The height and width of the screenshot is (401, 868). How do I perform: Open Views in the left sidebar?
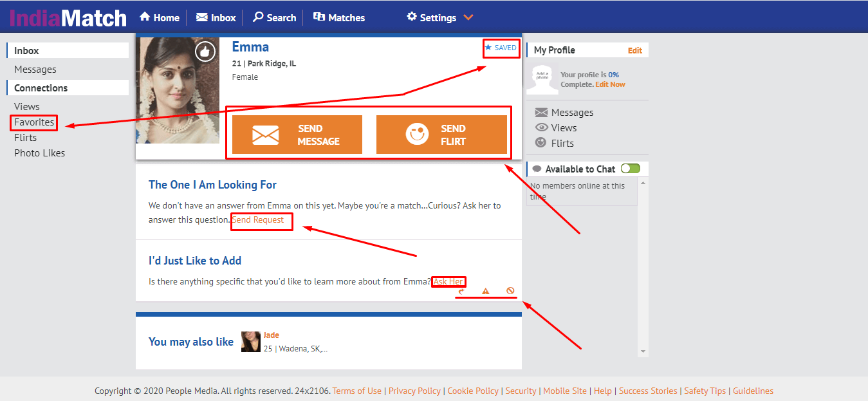pos(27,106)
